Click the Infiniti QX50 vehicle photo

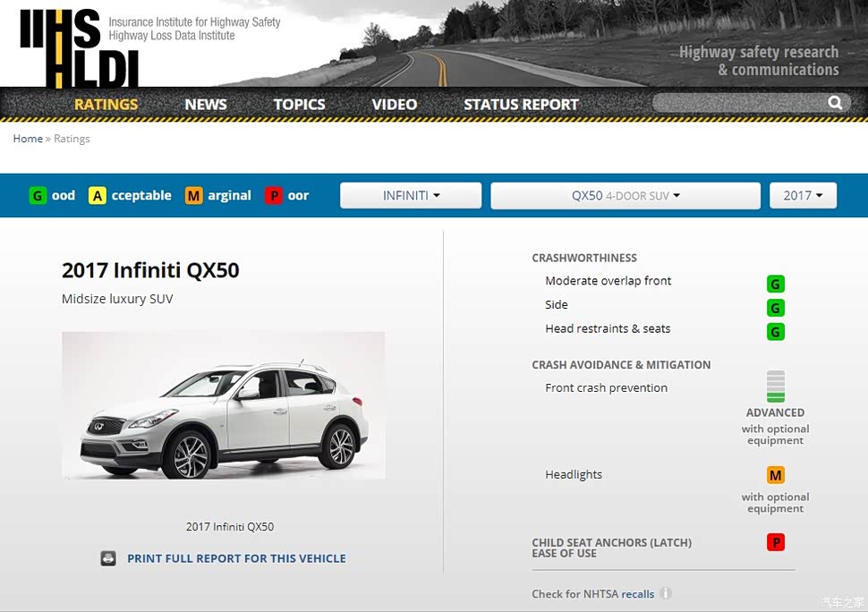(x=224, y=405)
